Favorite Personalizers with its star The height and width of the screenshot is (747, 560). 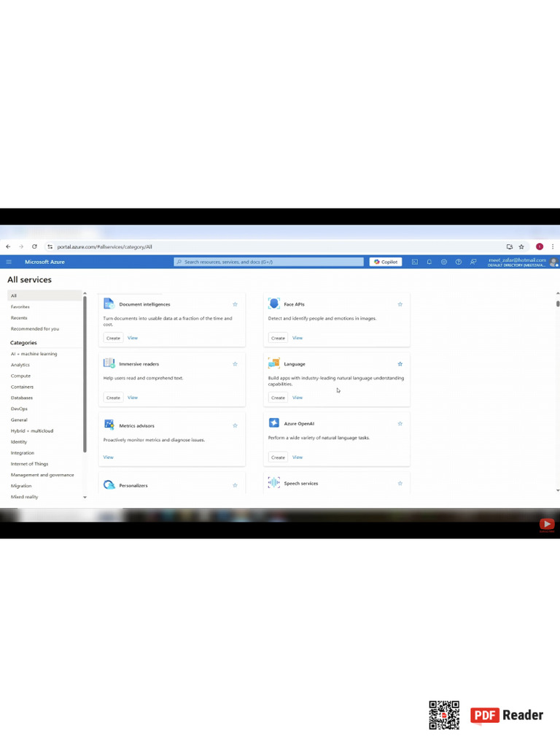pyautogui.click(x=235, y=485)
